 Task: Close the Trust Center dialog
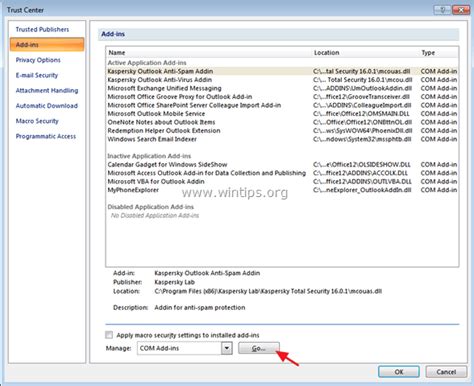coord(461,10)
